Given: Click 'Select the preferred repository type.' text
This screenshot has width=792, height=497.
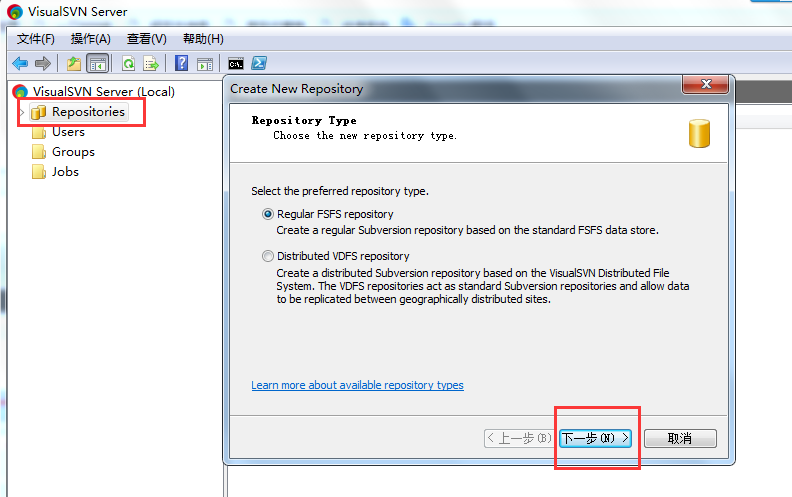Looking at the screenshot, I should (340, 191).
